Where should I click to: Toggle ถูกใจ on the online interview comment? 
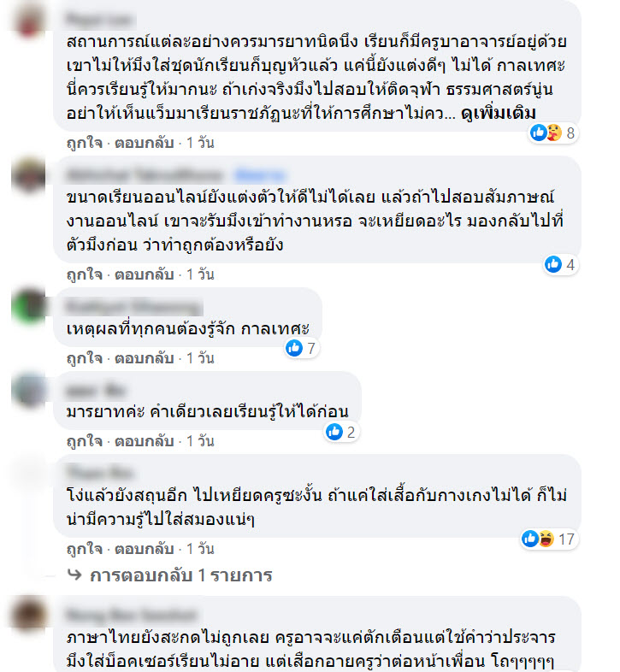point(85,274)
